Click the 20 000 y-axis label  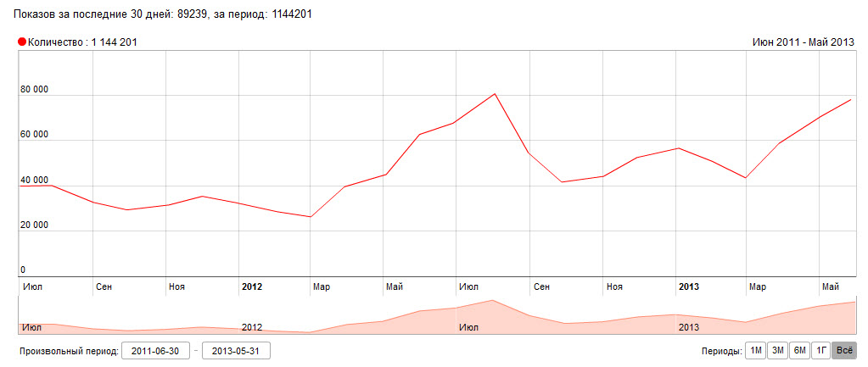coord(34,225)
